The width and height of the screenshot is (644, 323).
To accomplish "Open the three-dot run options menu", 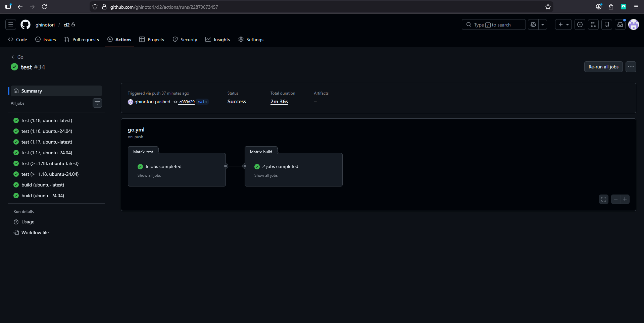I will (x=631, y=67).
